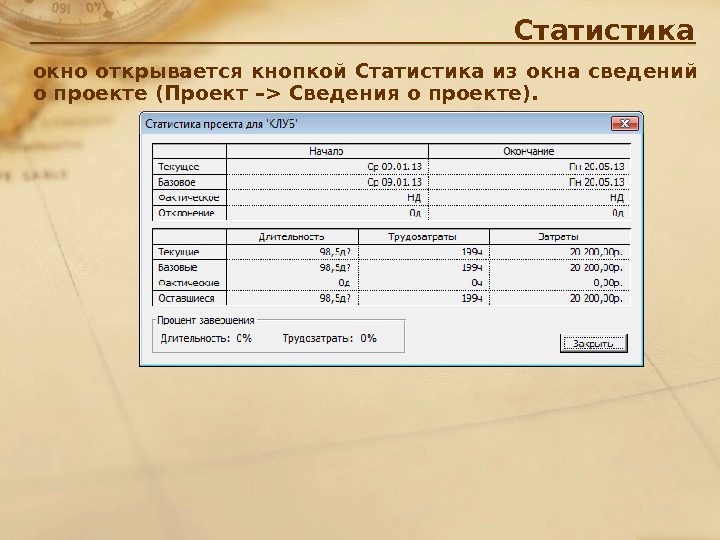Select the Фактическое row label
Image resolution: width=720 pixels, height=540 pixels.
[189, 198]
